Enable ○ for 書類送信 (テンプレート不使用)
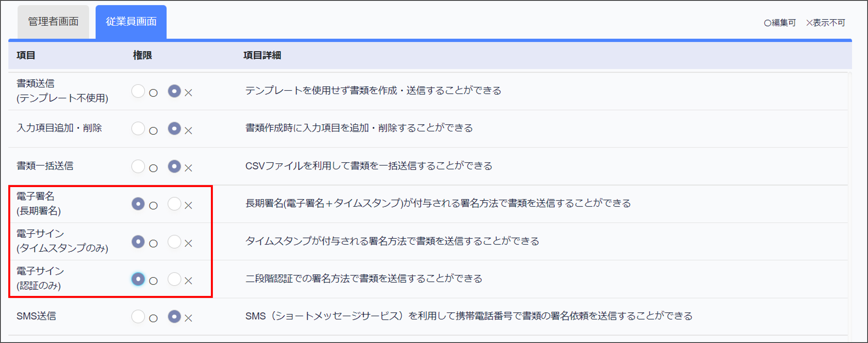868x343 pixels. tap(138, 91)
